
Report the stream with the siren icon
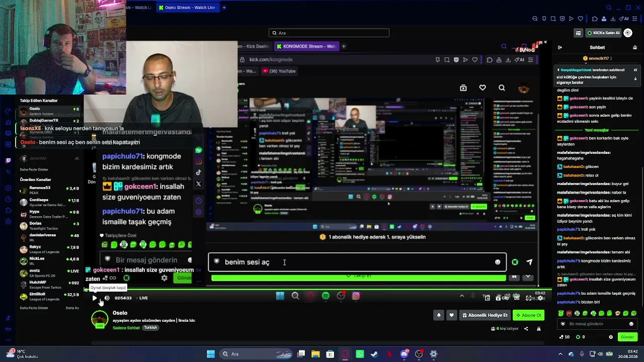click(539, 329)
